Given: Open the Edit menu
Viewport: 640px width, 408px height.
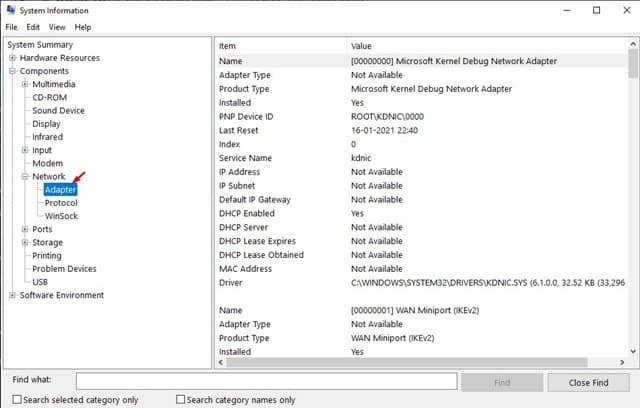Looking at the screenshot, I should [33, 27].
